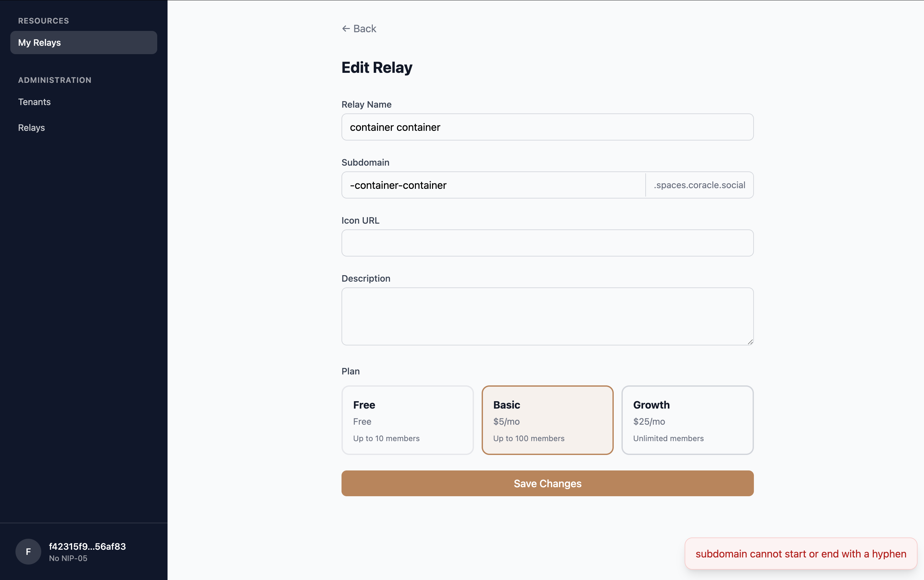Open My Relays in sidebar
The width and height of the screenshot is (924, 580).
click(x=84, y=43)
